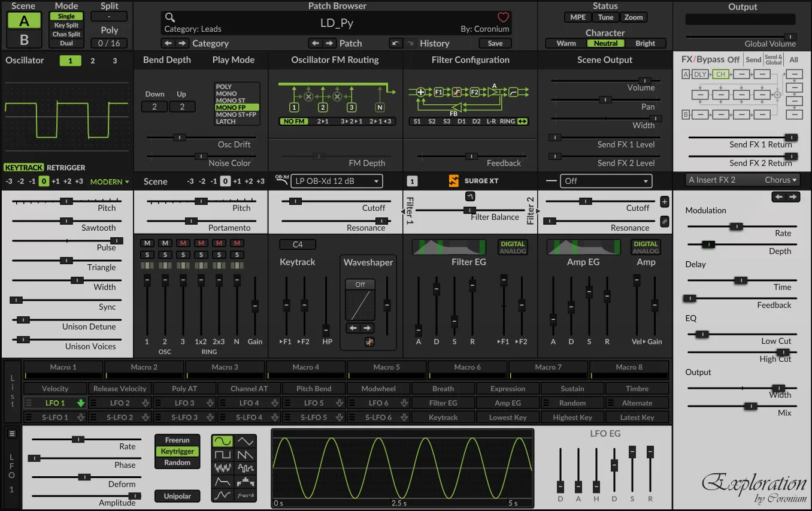Click the Surge XT logo icon
Screen dimensions: 812x511
454,181
